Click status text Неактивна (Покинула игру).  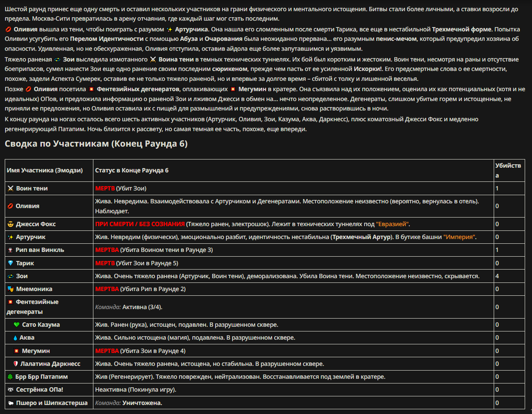coord(136,389)
